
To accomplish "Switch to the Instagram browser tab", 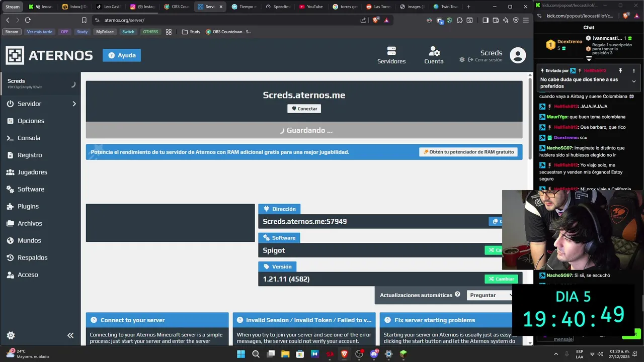I will point(143,7).
